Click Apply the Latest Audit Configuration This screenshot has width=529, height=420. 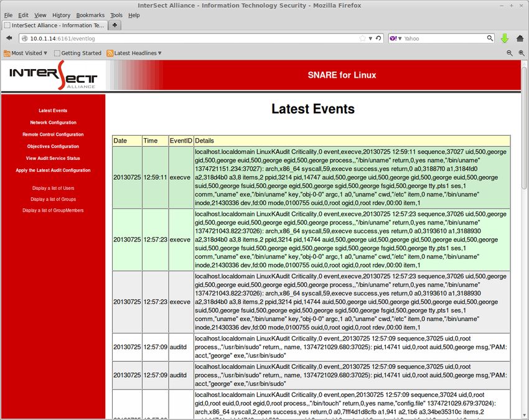click(53, 170)
